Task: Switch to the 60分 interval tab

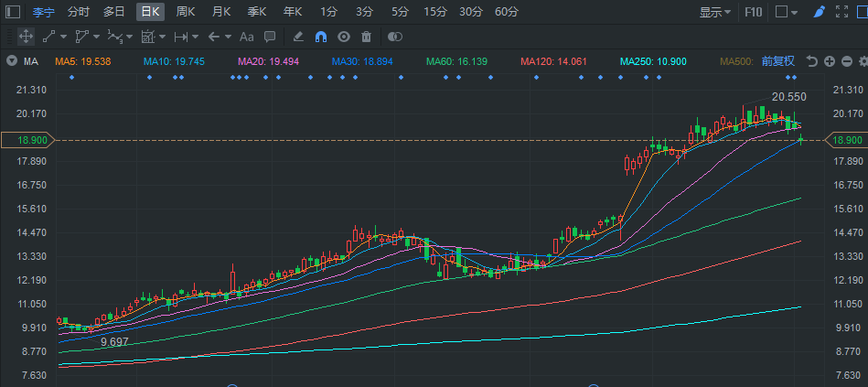Action: 507,12
